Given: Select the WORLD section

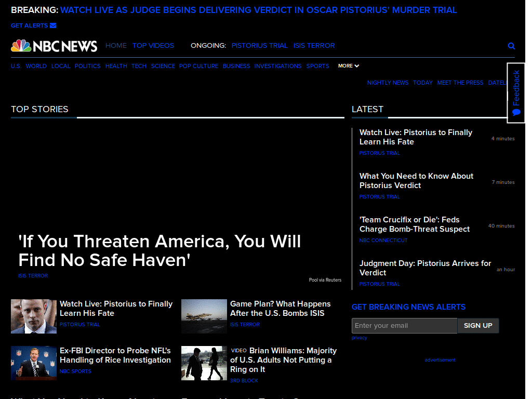Looking at the screenshot, I should tap(36, 66).
